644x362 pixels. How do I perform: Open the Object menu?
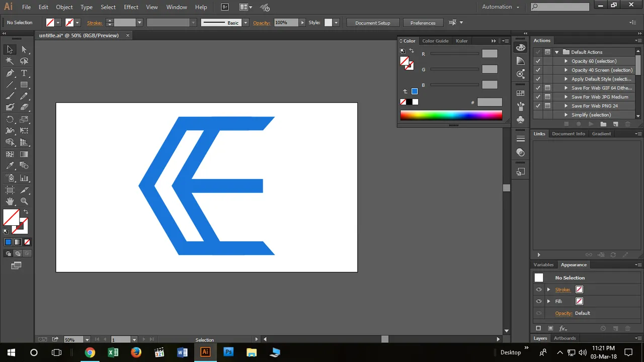[64, 7]
